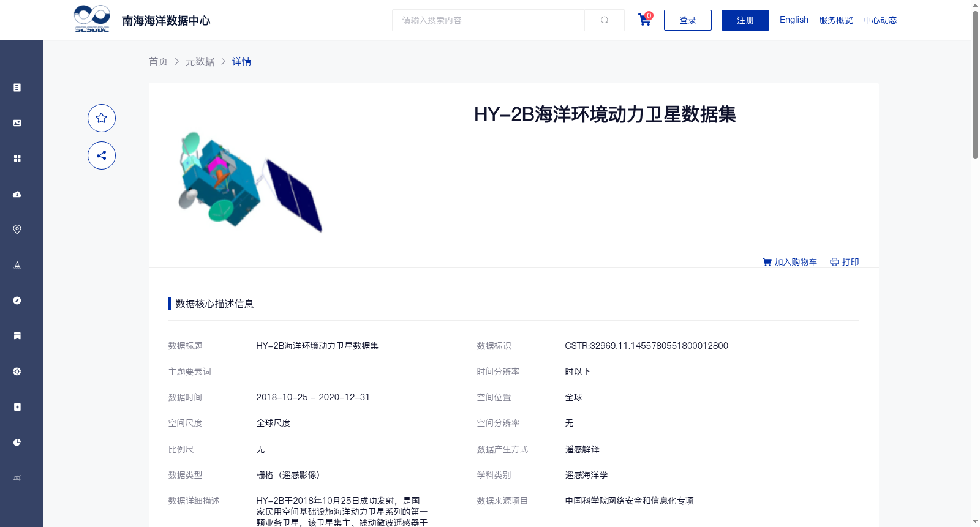
Task: Click the 遥感解译 value
Action: pos(582,449)
